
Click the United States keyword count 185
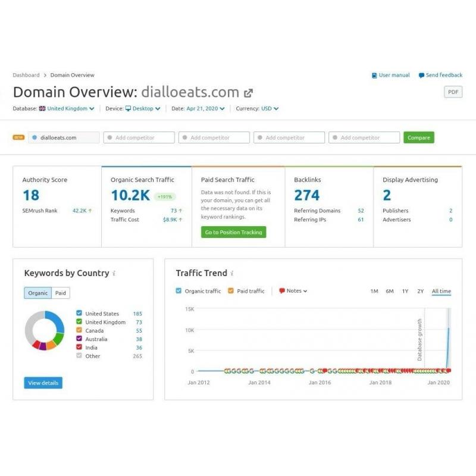[137, 314]
